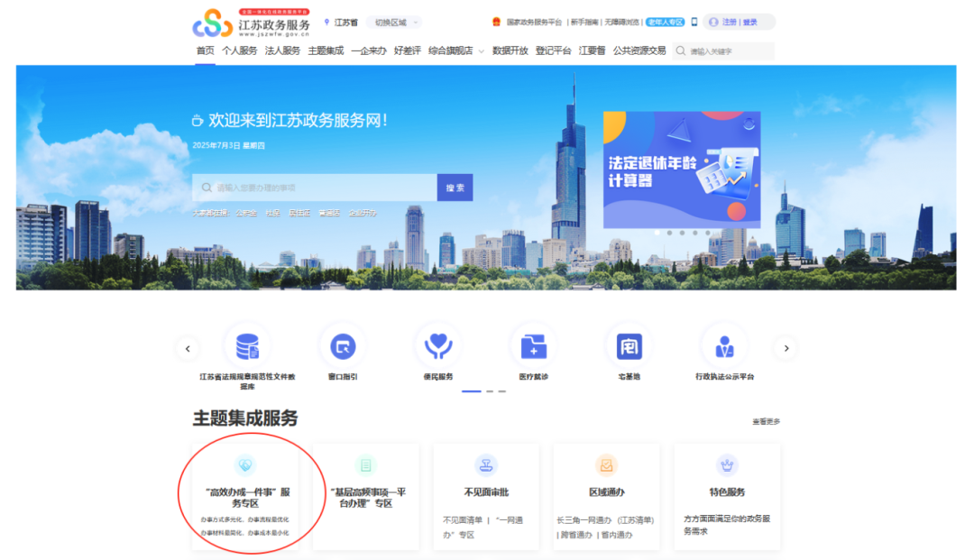Open the 江苏省法规规章规范性文件数据库 icon
The width and height of the screenshot is (974, 560).
[247, 347]
